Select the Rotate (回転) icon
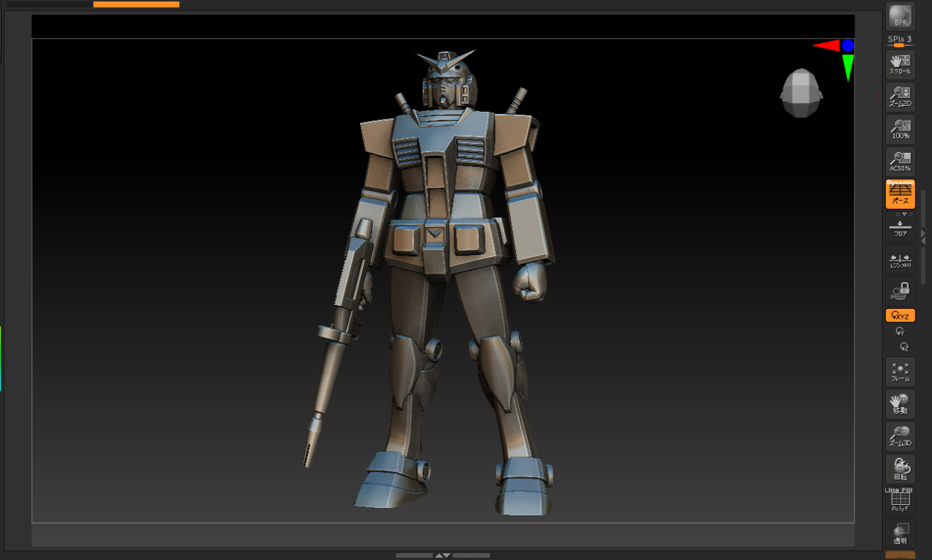 [900, 468]
